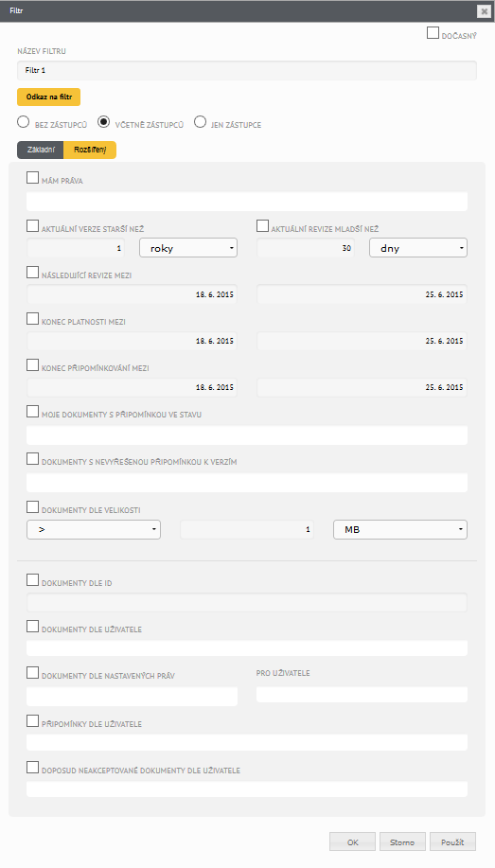Switch to the Rozšířený tab

pos(90,150)
